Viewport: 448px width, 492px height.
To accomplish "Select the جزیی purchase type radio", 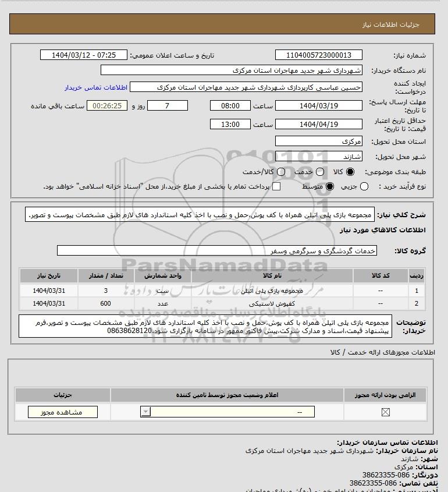I will click(364, 186).
